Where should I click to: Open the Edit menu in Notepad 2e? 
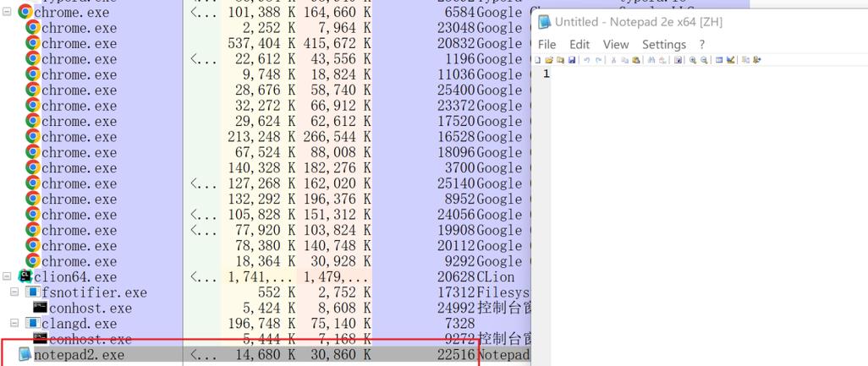tap(580, 44)
